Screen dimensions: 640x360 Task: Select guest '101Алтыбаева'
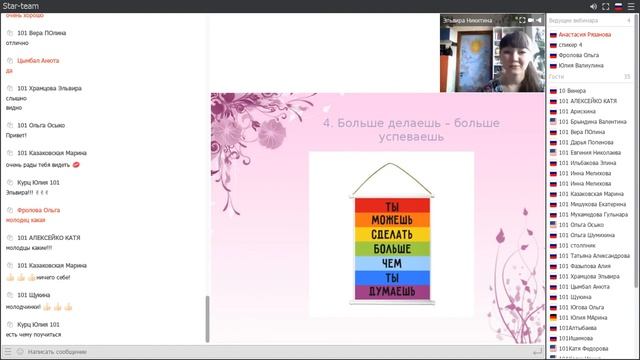tap(578, 328)
